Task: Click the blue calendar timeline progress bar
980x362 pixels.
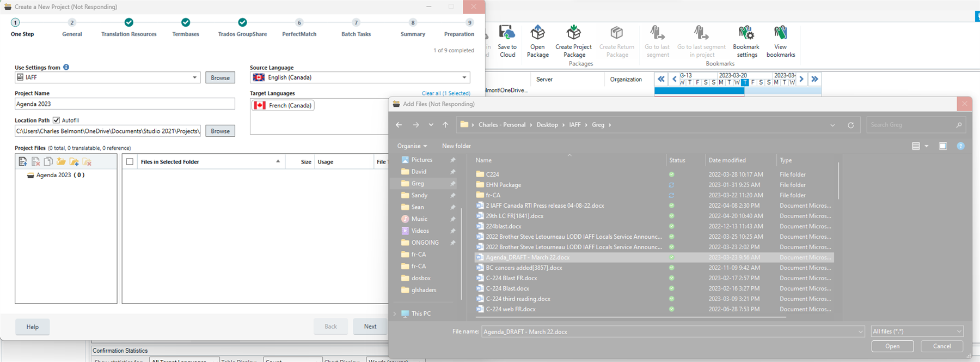Action: (699, 91)
